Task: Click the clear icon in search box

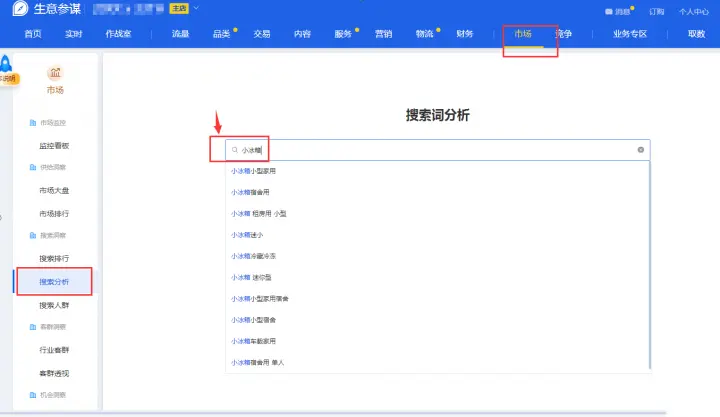Action: [x=641, y=150]
